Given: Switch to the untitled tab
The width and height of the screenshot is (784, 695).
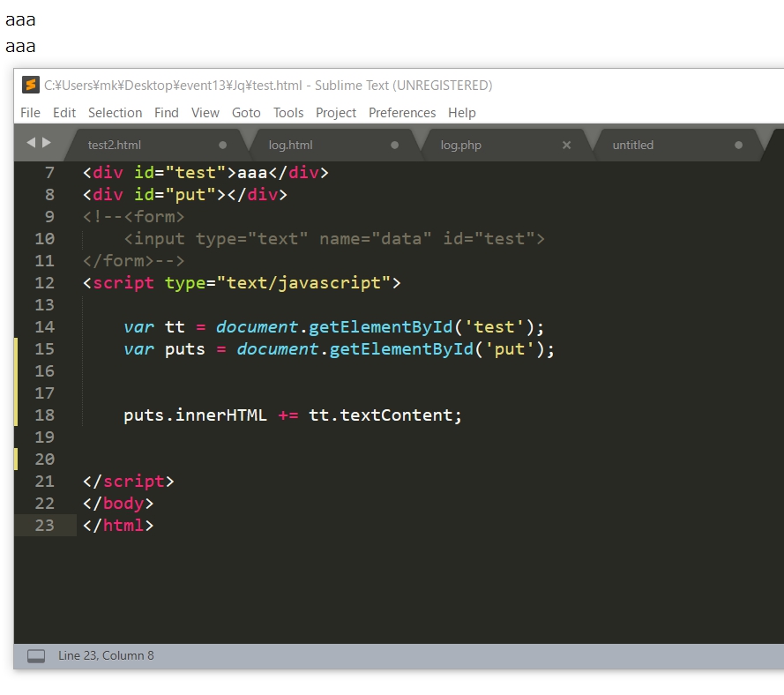Looking at the screenshot, I should pos(632,145).
